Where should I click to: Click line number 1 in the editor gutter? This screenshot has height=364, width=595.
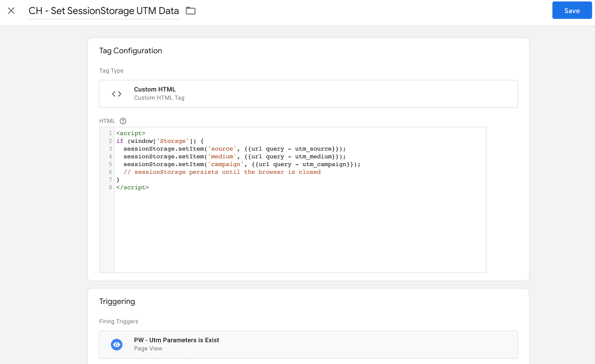[x=110, y=133]
